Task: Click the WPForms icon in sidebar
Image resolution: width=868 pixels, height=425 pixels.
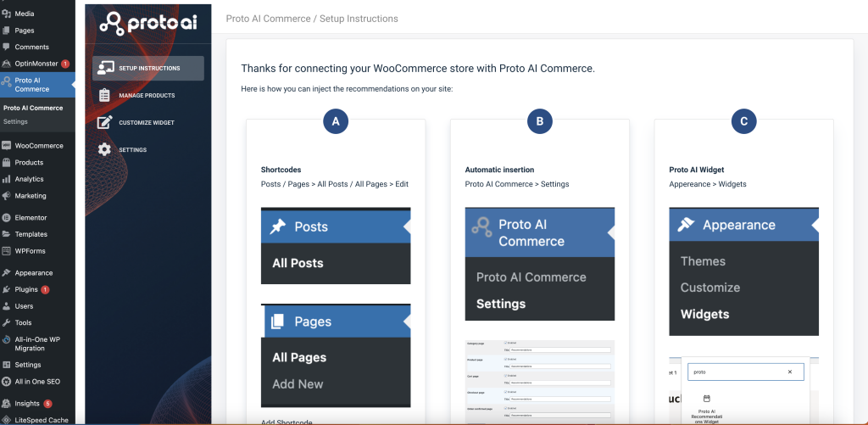Action: tap(6, 251)
